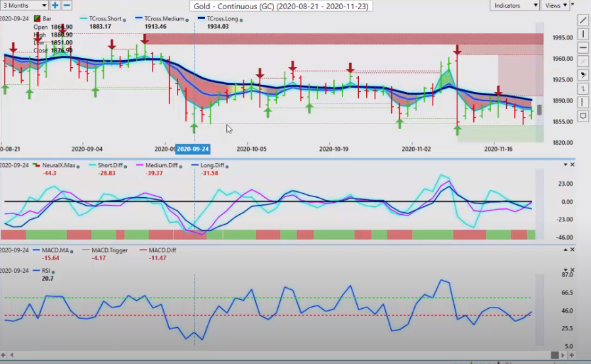Click the Bar chart type icon
The image size is (591, 364).
(37, 18)
